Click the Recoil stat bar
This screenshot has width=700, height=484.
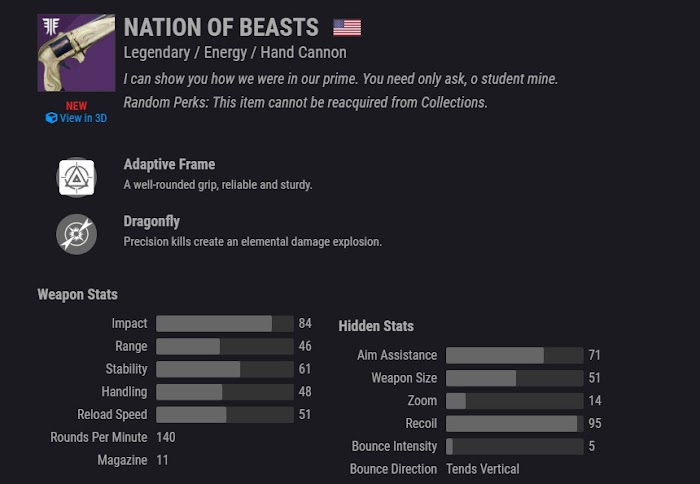click(x=514, y=424)
